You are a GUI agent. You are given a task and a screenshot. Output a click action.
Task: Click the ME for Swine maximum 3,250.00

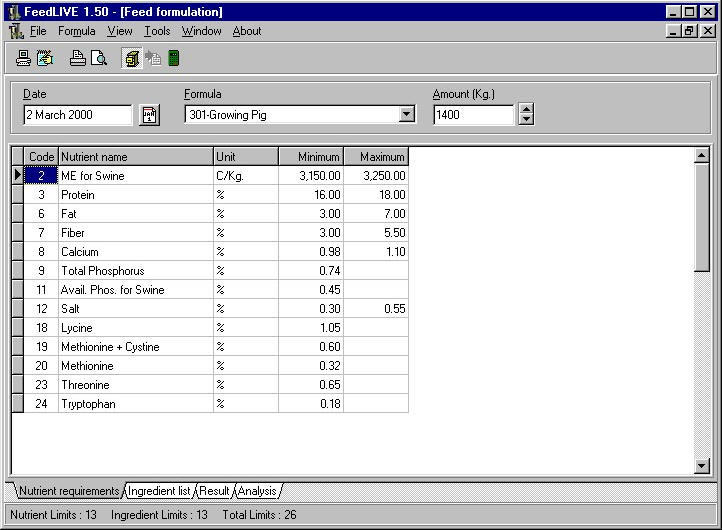376,176
